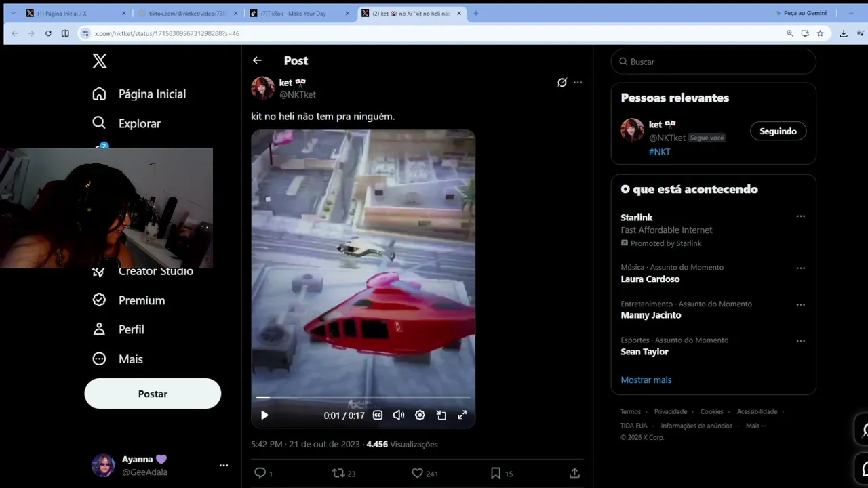Screen dimensions: 868x488
Task: Click Ayanna's profile avatar at bottom
Action: point(103,466)
